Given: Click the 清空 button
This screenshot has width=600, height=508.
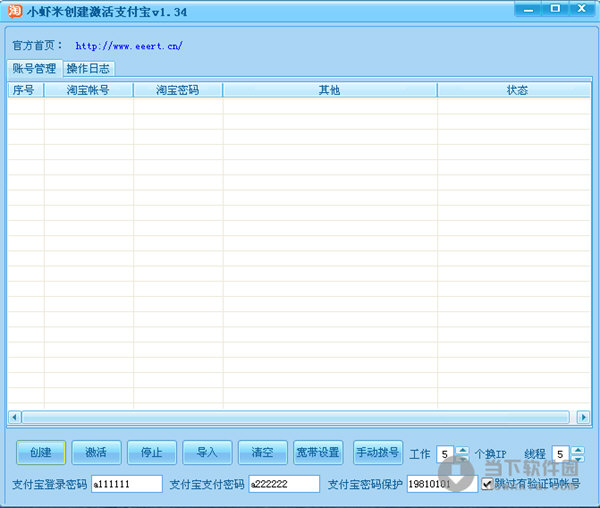Looking at the screenshot, I should click(262, 453).
